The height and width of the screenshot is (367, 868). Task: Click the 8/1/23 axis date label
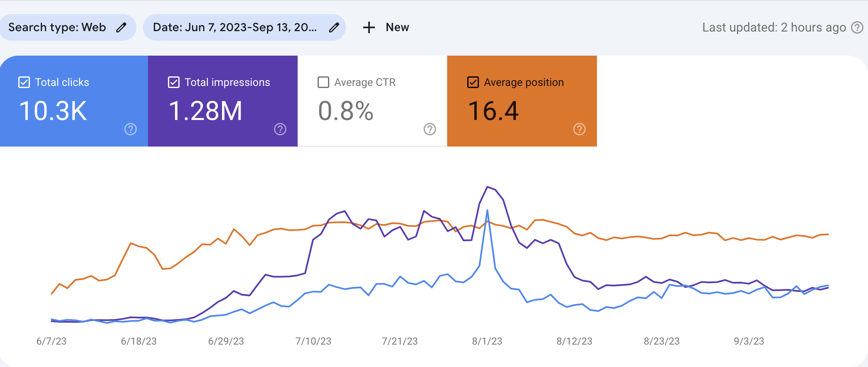pyautogui.click(x=487, y=341)
